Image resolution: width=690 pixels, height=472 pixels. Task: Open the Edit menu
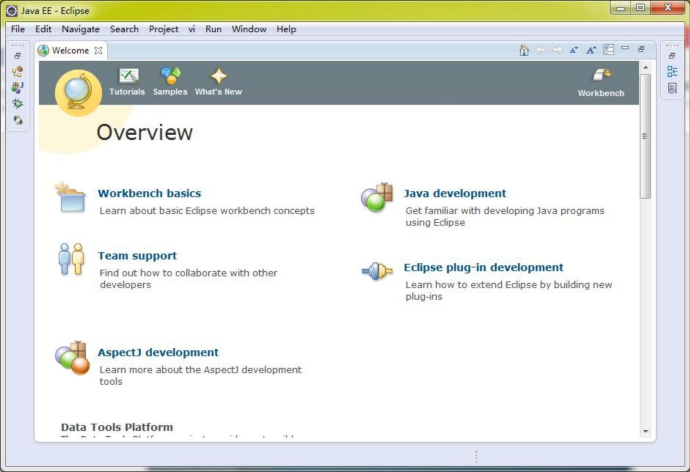43,29
